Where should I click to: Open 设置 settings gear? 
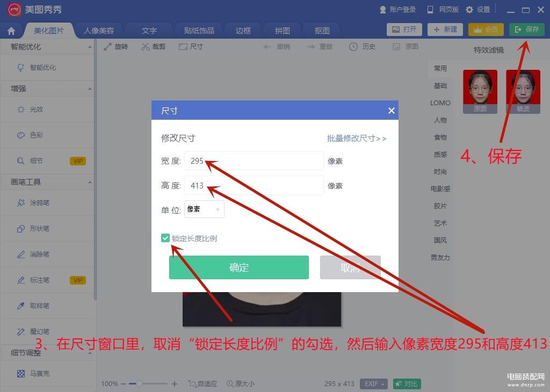[x=477, y=10]
